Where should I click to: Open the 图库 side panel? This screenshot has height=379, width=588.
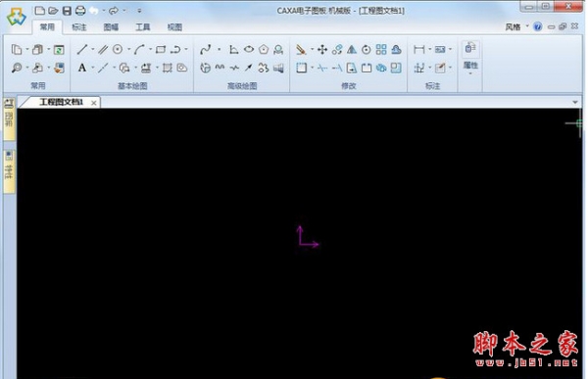pyautogui.click(x=9, y=119)
